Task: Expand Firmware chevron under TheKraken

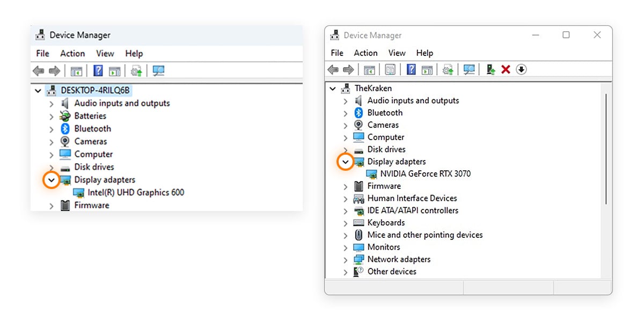Action: coord(346,186)
